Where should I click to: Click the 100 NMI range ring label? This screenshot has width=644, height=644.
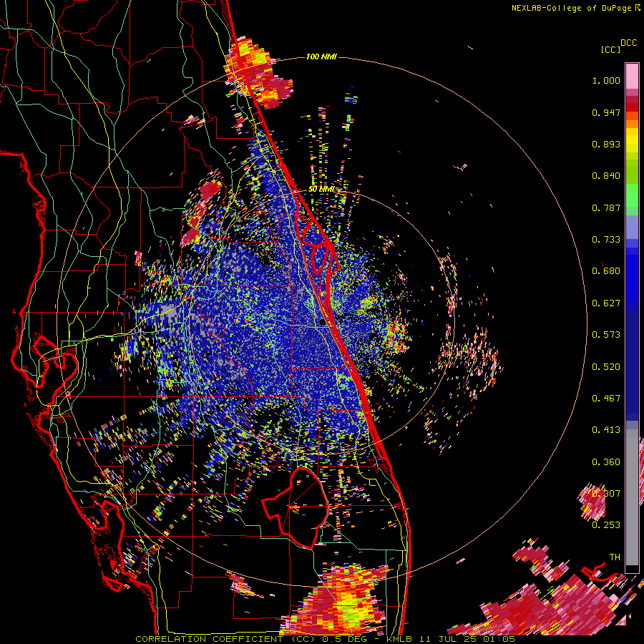pyautogui.click(x=321, y=57)
